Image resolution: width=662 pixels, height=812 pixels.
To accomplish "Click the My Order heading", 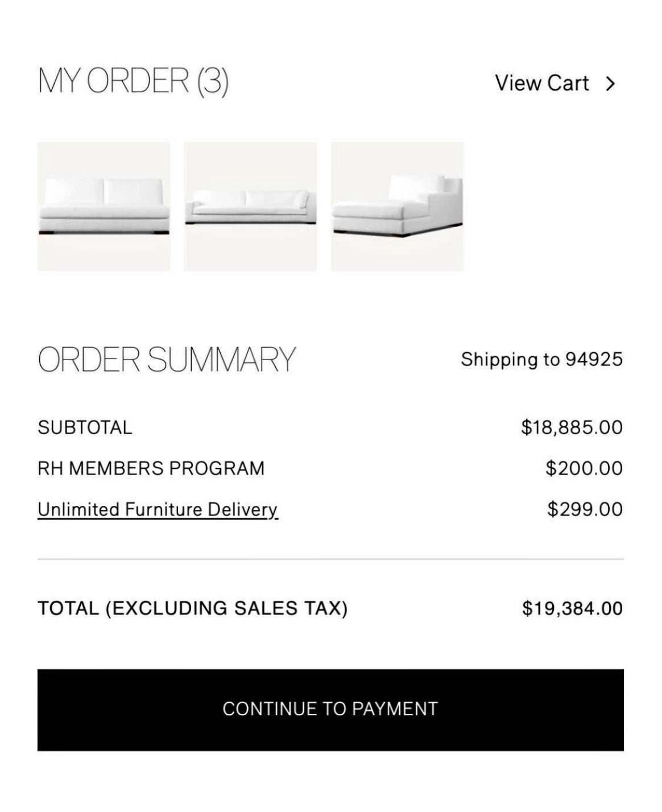I will [x=113, y=80].
